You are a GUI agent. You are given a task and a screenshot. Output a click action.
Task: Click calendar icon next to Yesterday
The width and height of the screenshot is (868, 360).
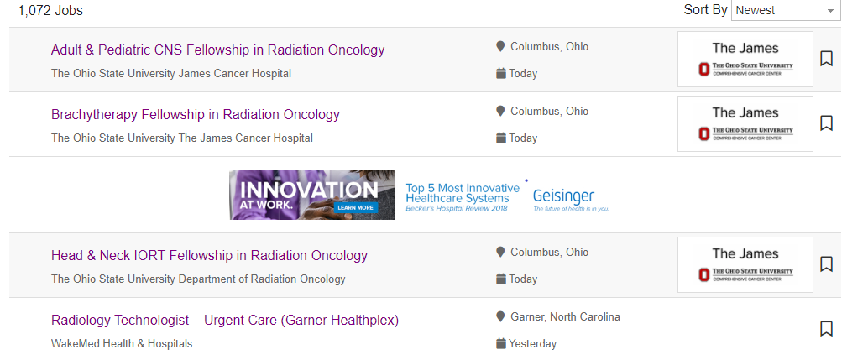(501, 344)
